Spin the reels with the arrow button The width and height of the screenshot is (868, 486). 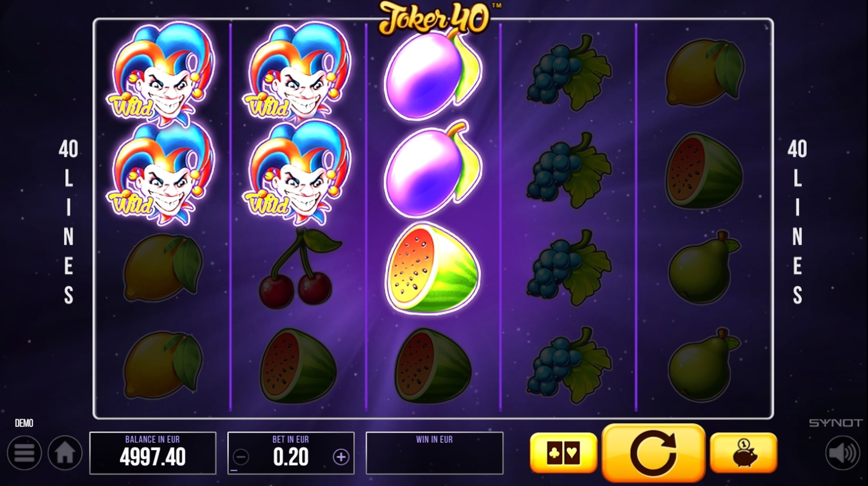653,453
